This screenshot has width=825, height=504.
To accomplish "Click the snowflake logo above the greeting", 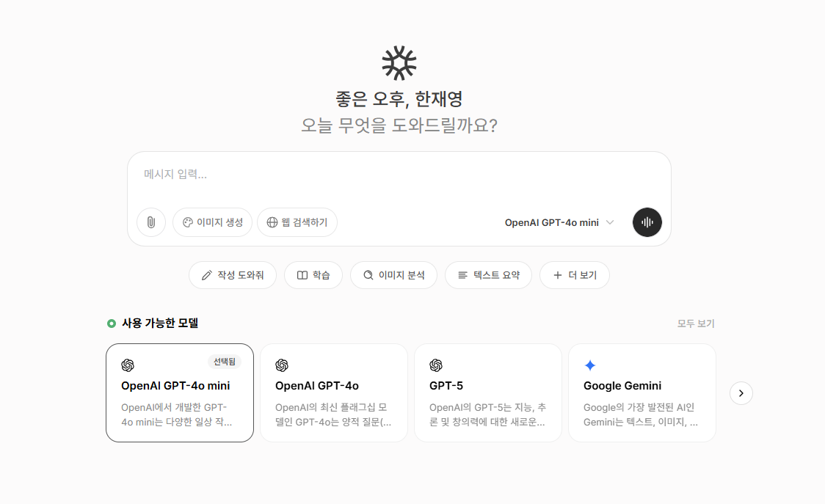I will point(399,63).
